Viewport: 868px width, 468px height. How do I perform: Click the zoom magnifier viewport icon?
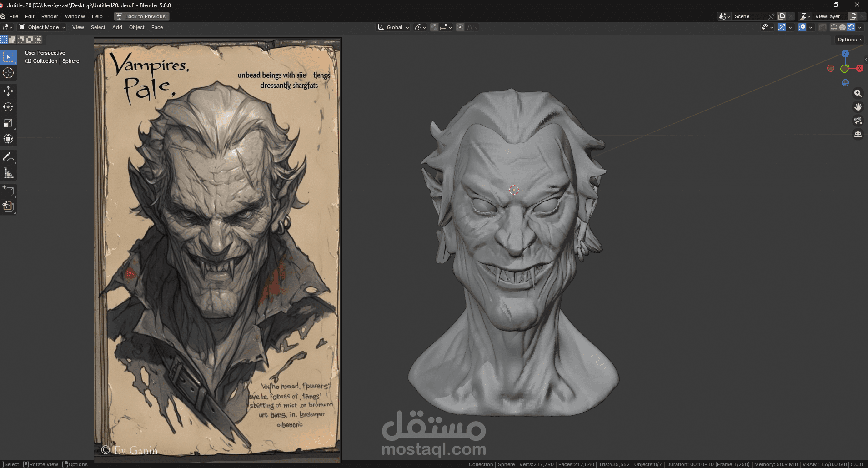click(x=858, y=93)
